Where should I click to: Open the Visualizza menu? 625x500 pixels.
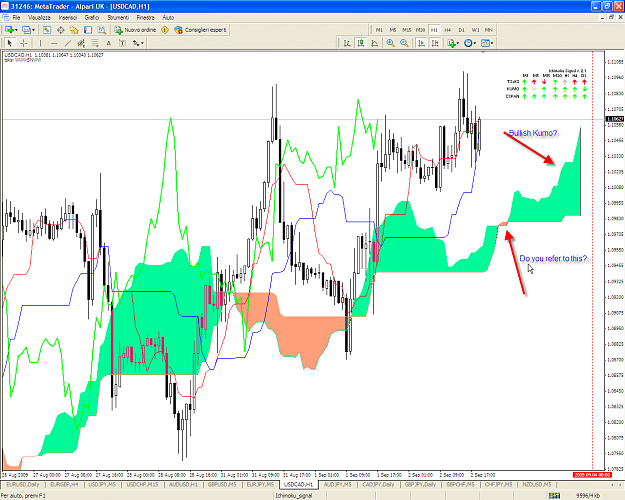pos(39,18)
